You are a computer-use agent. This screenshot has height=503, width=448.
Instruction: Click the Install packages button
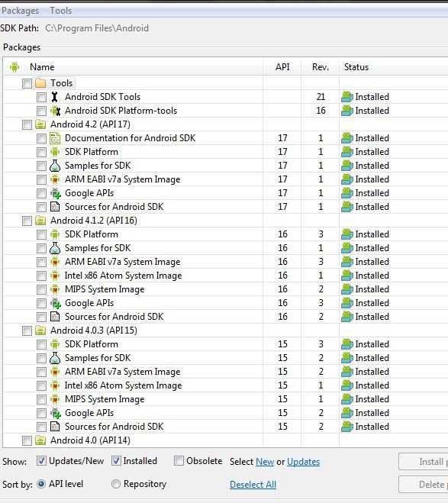[424, 462]
